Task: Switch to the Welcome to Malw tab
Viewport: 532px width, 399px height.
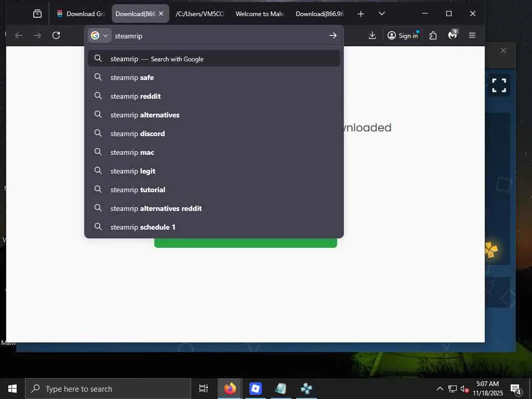Action: pos(260,14)
